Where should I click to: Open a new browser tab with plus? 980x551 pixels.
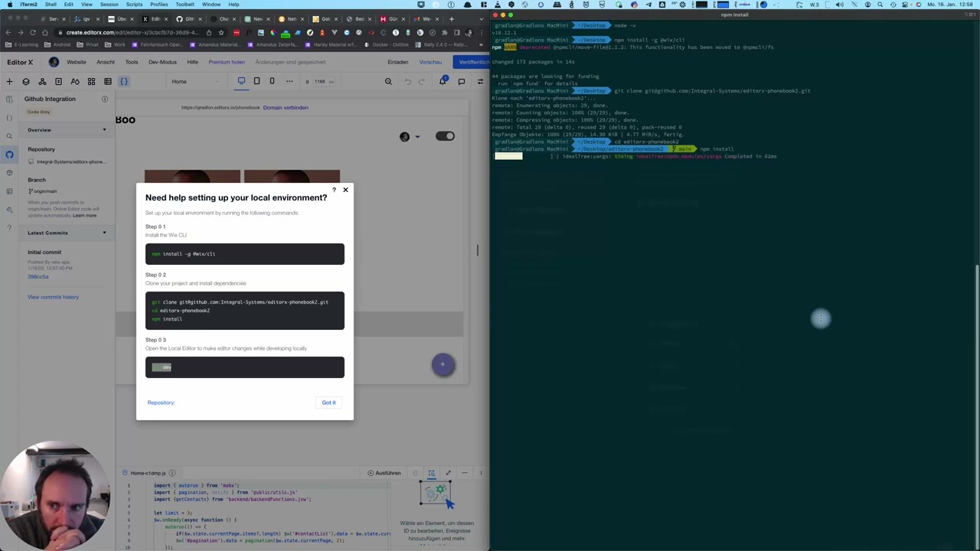click(451, 18)
